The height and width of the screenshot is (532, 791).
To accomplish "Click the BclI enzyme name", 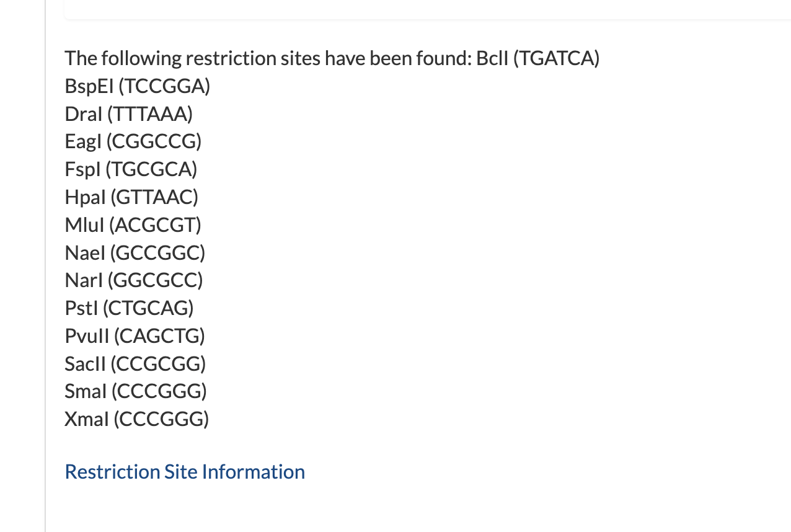I will coord(492,59).
